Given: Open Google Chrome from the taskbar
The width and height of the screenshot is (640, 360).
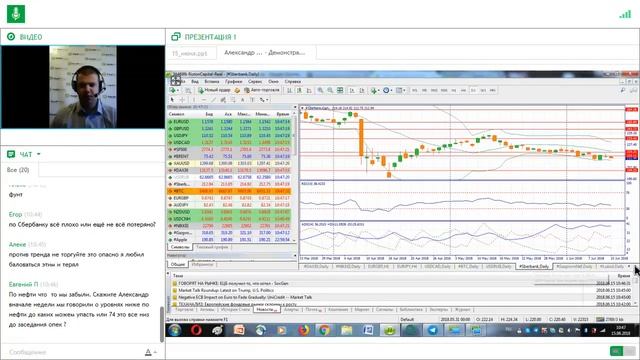Looking at the screenshot, I should pos(324,330).
